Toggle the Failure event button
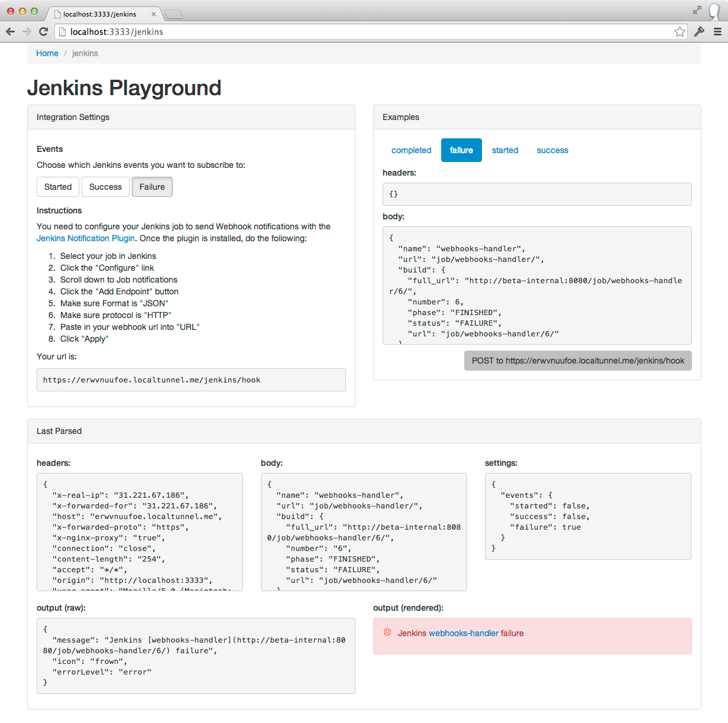Screen dimensions: 728x723 tap(152, 187)
